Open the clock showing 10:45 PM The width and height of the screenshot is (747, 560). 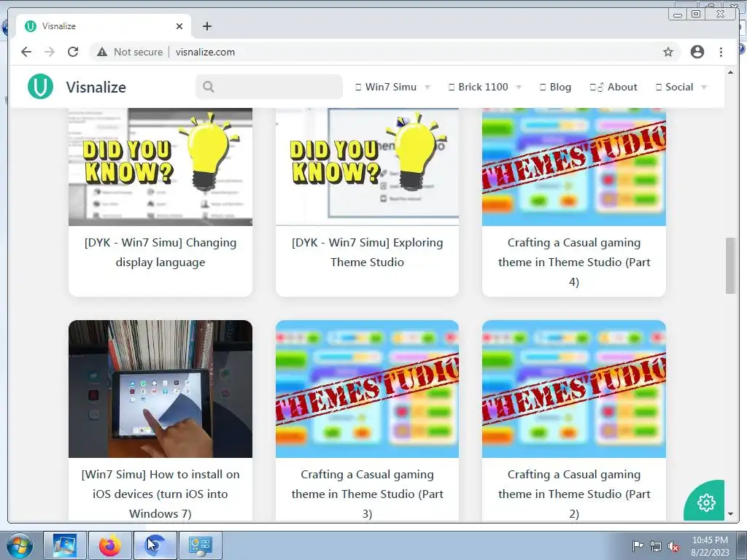710,545
